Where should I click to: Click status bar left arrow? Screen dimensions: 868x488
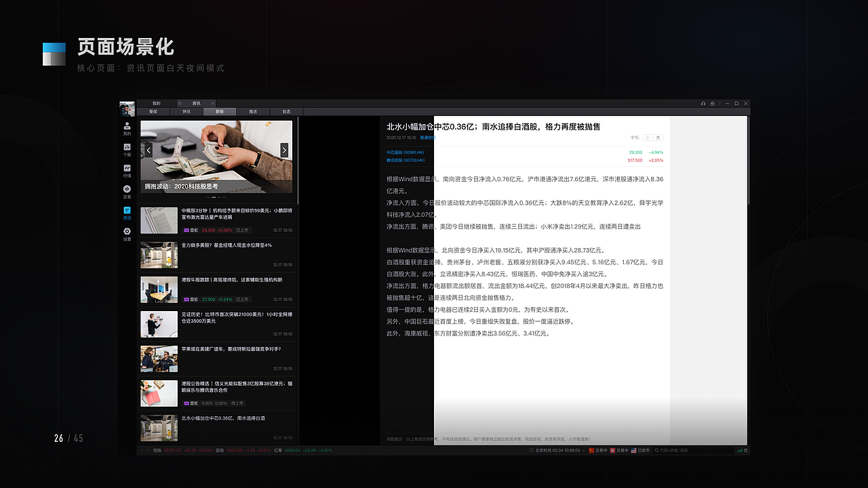click(x=142, y=450)
